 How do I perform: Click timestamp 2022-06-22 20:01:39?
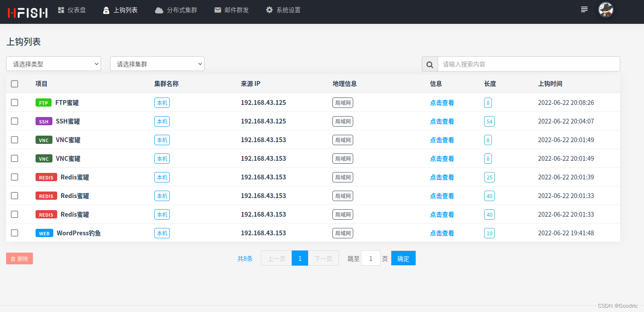pos(566,177)
